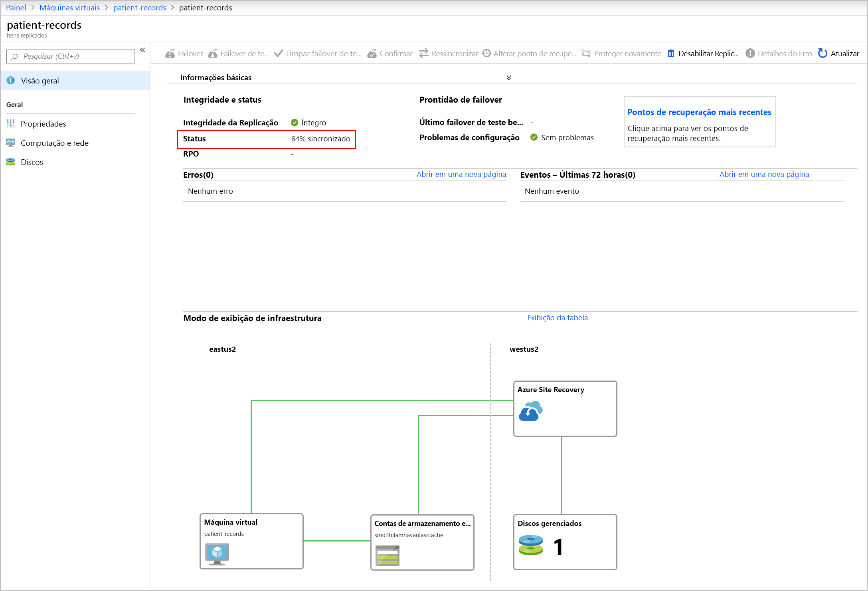Image resolution: width=868 pixels, height=591 pixels.
Task: Go to Painel breadcrumb
Action: coord(16,8)
